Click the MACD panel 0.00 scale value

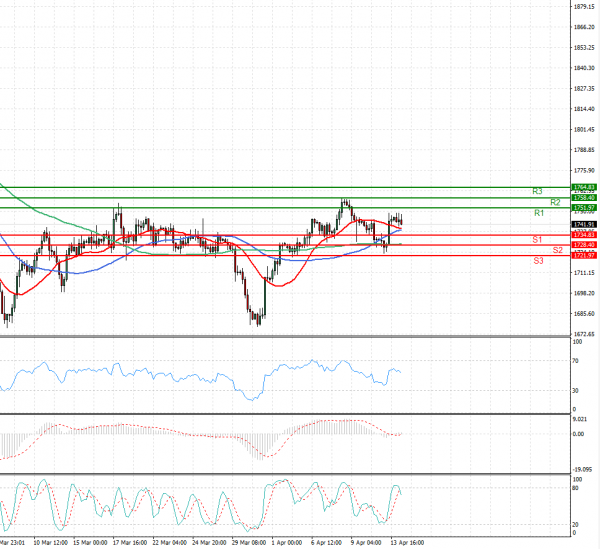click(x=578, y=434)
